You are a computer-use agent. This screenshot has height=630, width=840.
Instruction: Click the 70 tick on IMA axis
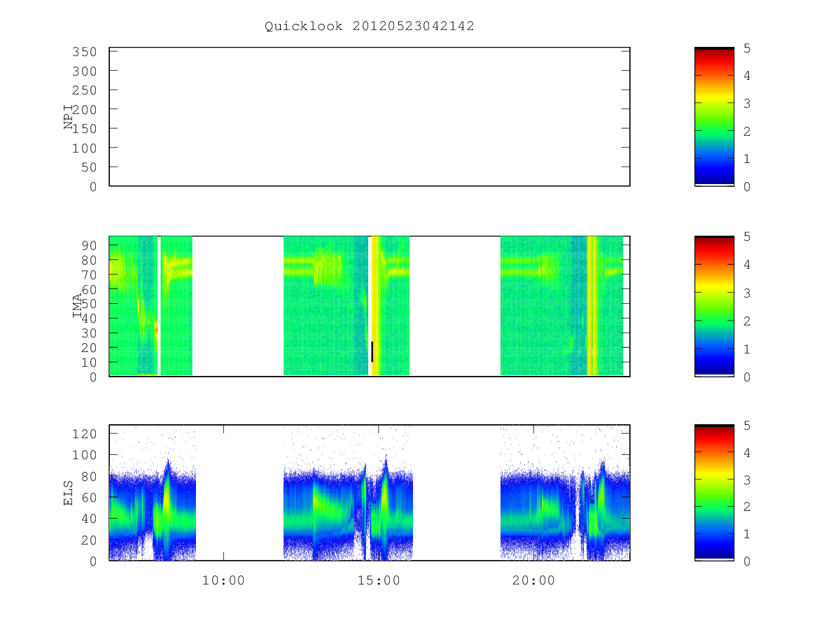pos(90,274)
